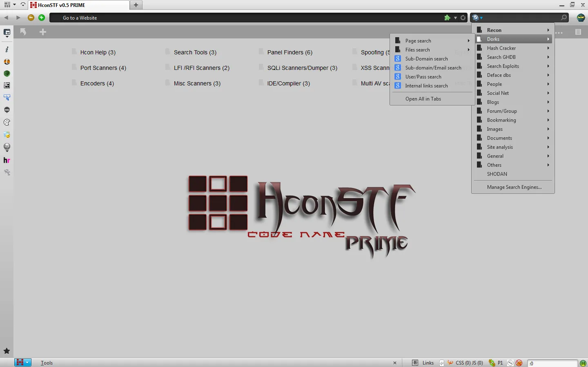Image resolution: width=588 pixels, height=367 pixels.
Task: Select 'Sub-Domain search' from Dorks menu
Action: pos(426,59)
